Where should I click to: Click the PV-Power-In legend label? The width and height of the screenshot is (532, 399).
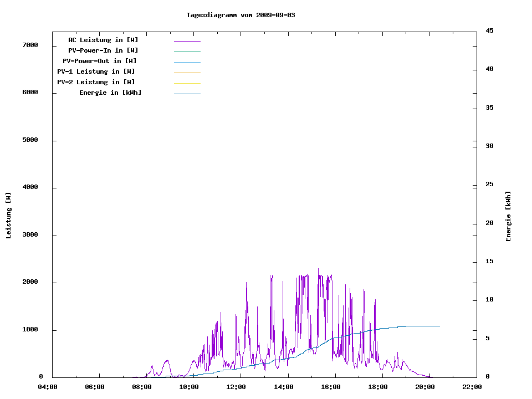click(x=103, y=50)
